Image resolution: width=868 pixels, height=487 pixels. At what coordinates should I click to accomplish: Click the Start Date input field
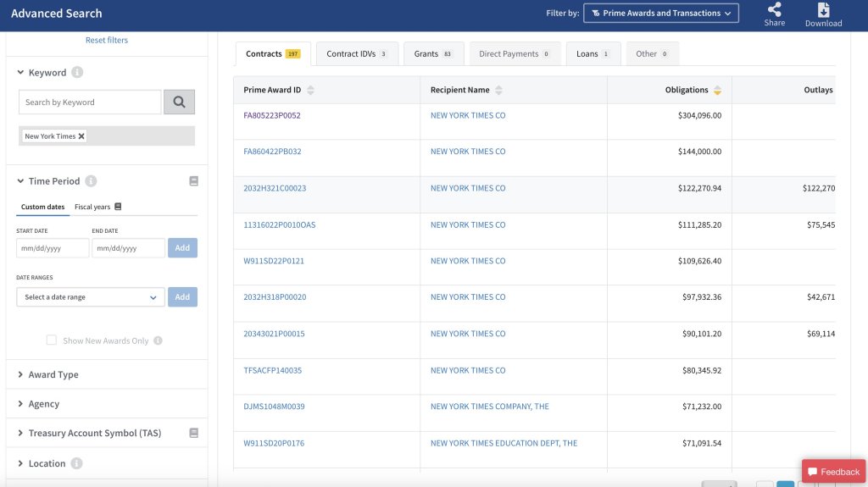pos(53,248)
